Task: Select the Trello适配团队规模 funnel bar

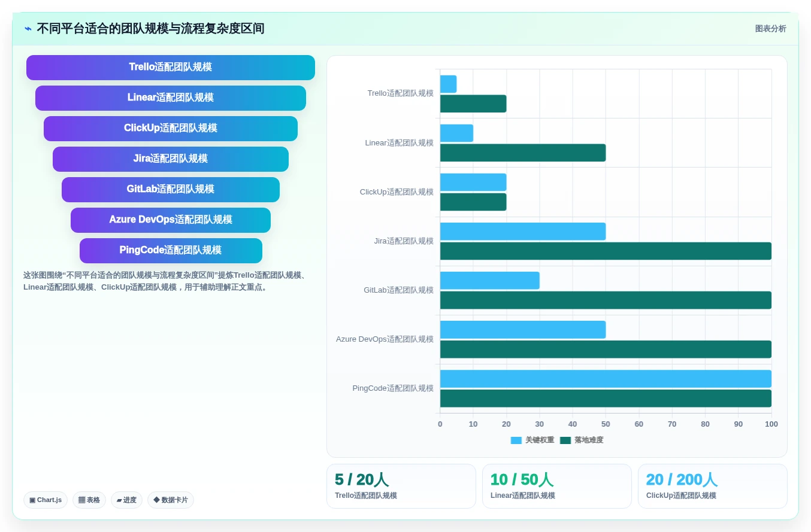Action: pos(171,68)
